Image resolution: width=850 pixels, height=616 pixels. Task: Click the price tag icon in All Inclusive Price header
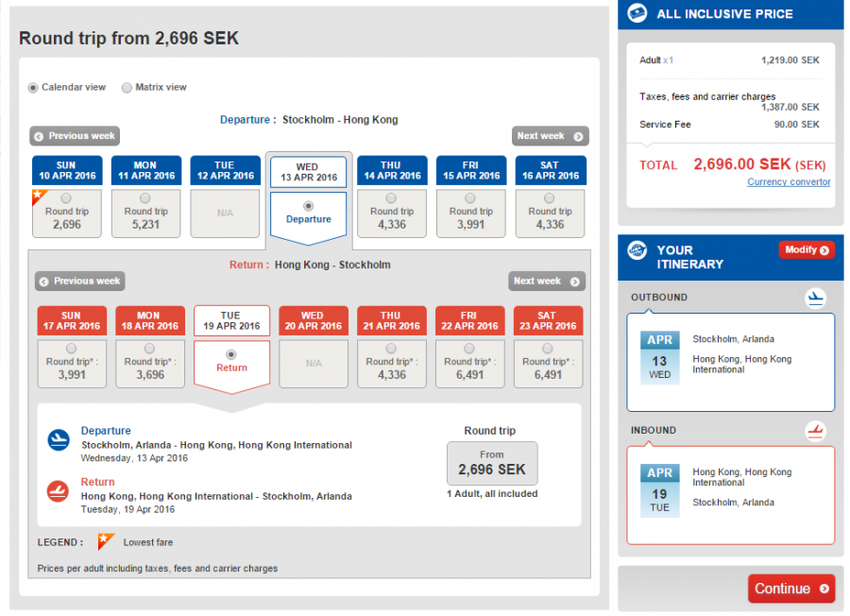[638, 13]
